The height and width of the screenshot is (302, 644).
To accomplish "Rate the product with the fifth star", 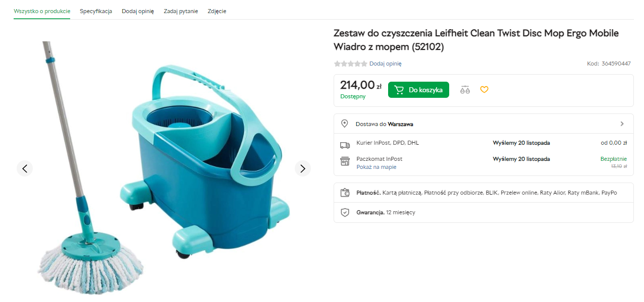I will pyautogui.click(x=364, y=64).
